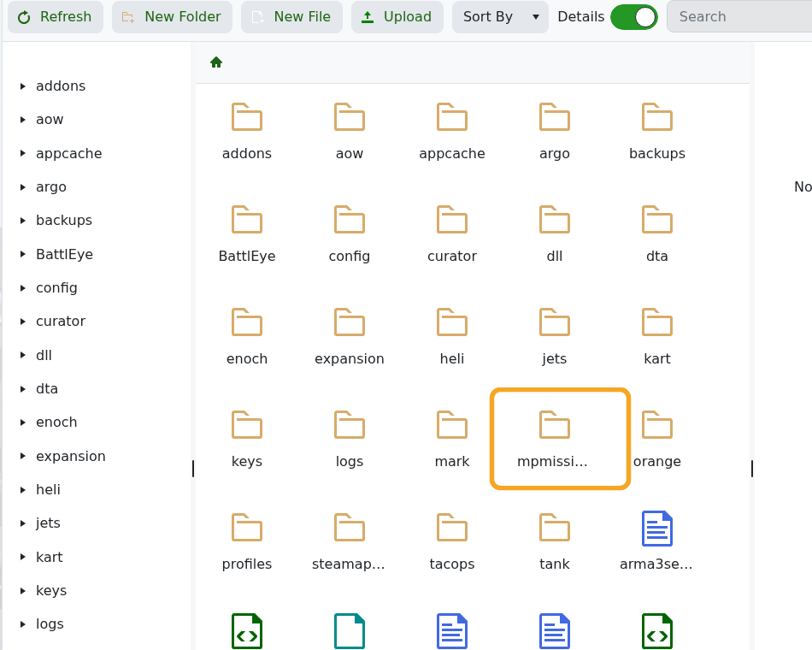Open the expansion folder icon in grid

tap(350, 322)
